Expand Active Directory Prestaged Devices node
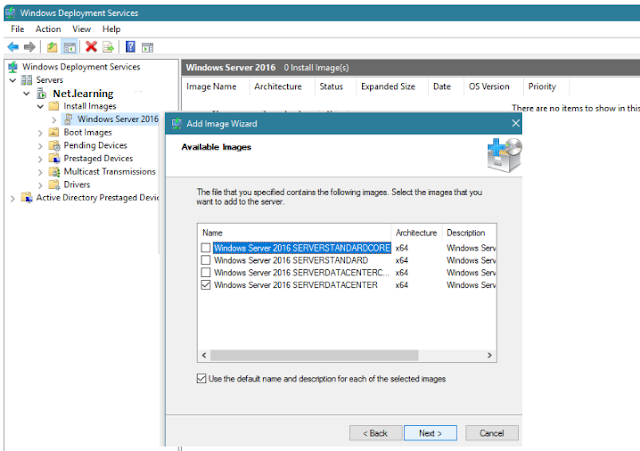This screenshot has width=640, height=451. tap(12, 198)
